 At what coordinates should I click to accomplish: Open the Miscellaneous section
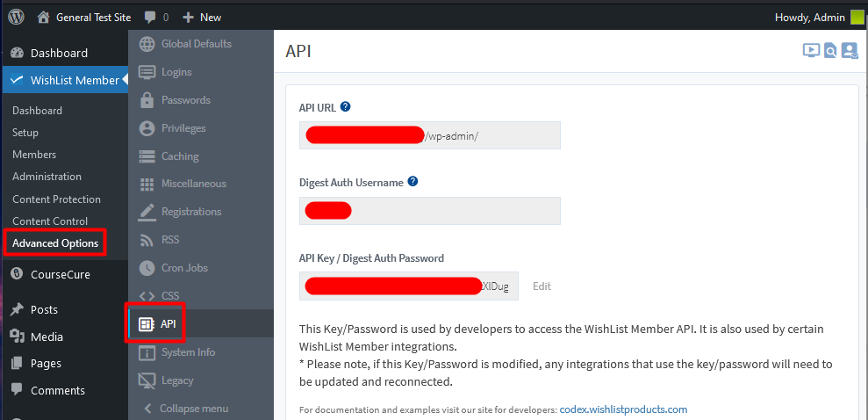pyautogui.click(x=194, y=184)
